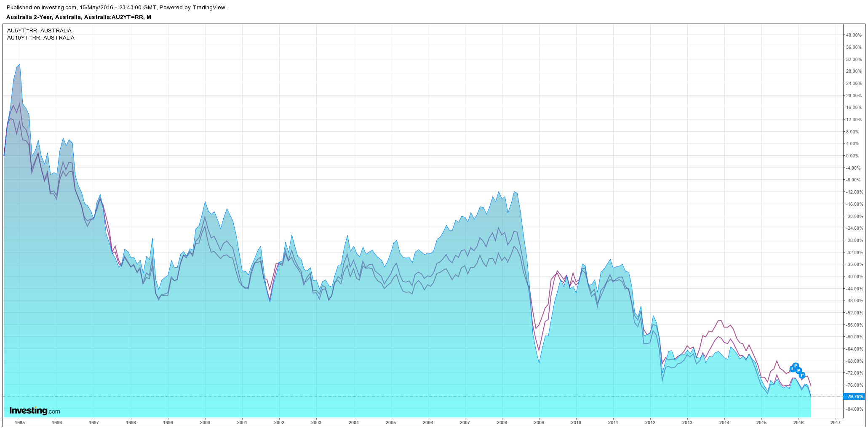The image size is (868, 428).
Task: Click the 2010 year label on the time axis
Action: tap(576, 423)
